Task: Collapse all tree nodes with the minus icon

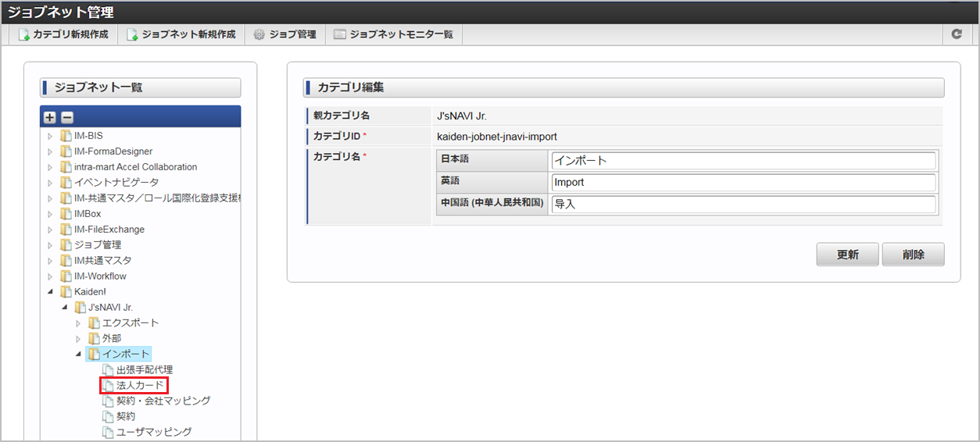Action: pyautogui.click(x=67, y=117)
